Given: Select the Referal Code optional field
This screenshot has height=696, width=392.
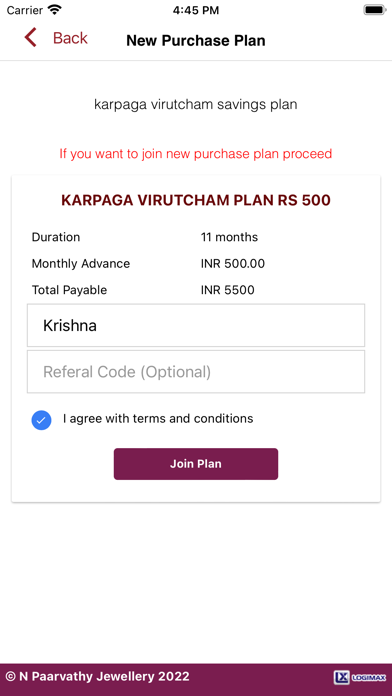Looking at the screenshot, I should click(x=196, y=372).
